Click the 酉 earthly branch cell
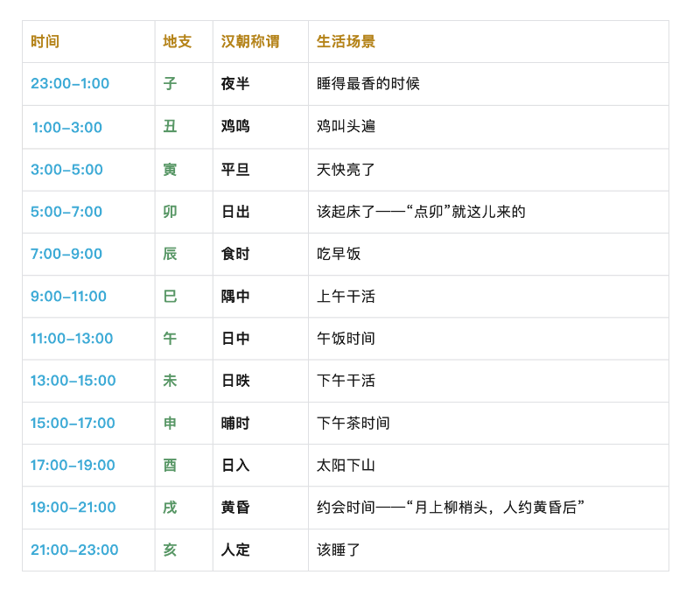This screenshot has width=700, height=596. pyautogui.click(x=170, y=466)
